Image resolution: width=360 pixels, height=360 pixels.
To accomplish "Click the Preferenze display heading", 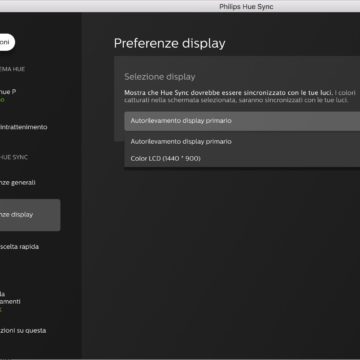I will tap(170, 44).
